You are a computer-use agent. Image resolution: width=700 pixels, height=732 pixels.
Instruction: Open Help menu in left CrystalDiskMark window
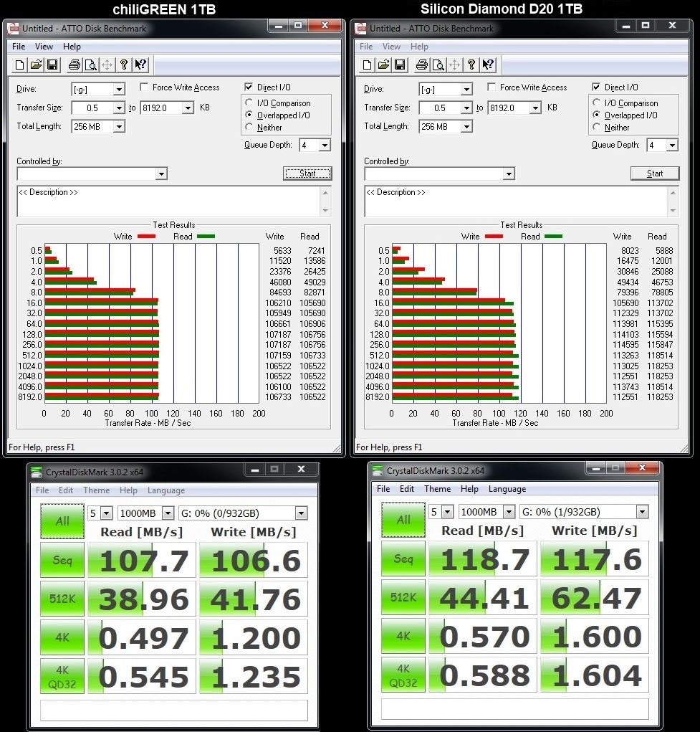coord(128,490)
